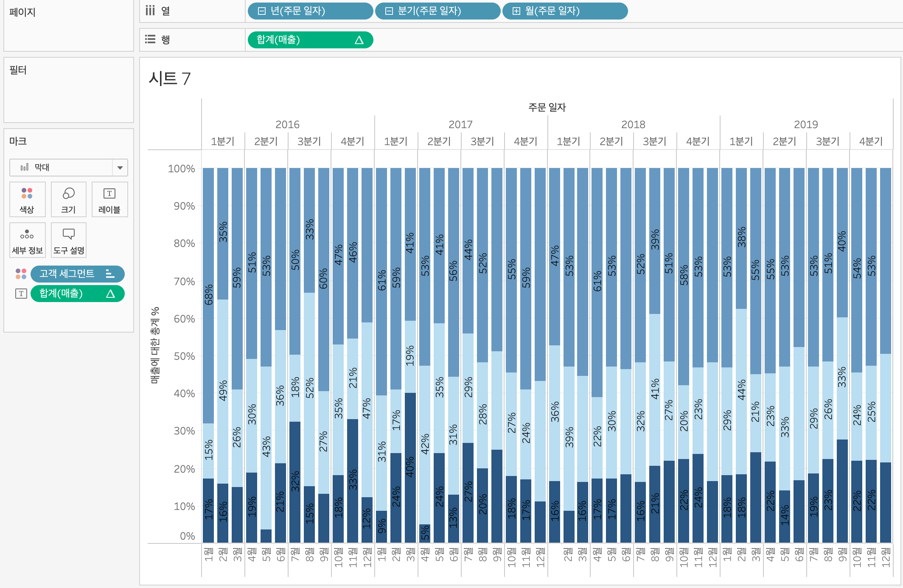The height and width of the screenshot is (588, 903).
Task: Open the 세부 정보 (Detail) marks card
Action: point(27,241)
